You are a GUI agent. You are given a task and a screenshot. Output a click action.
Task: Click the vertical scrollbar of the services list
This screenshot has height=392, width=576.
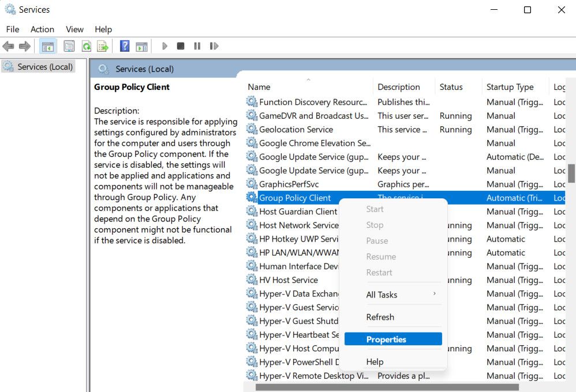coord(572,173)
